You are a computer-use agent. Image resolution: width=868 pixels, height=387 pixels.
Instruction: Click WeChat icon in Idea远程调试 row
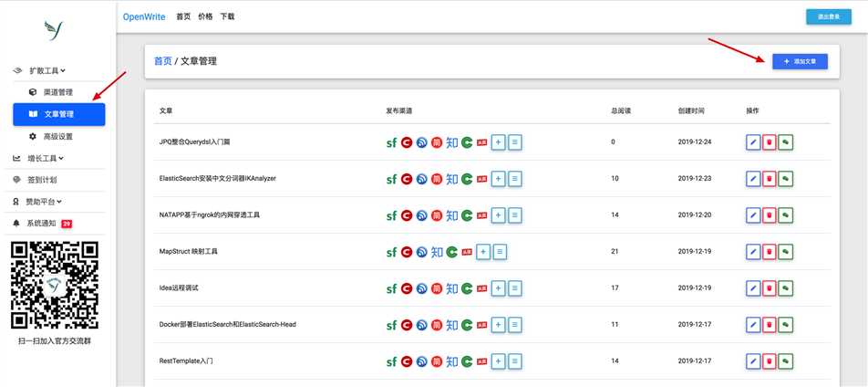pyautogui.click(x=786, y=288)
